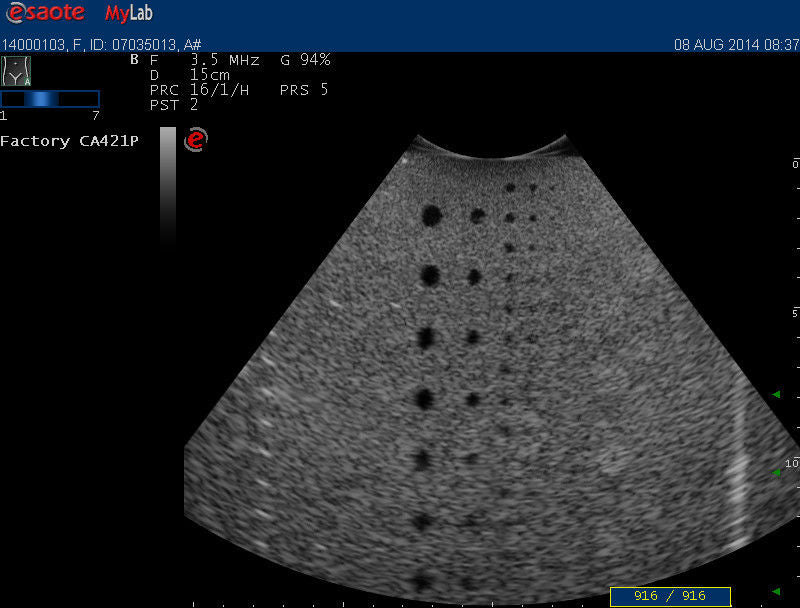
Task: Click the B mode indicator letter
Action: click(x=135, y=60)
